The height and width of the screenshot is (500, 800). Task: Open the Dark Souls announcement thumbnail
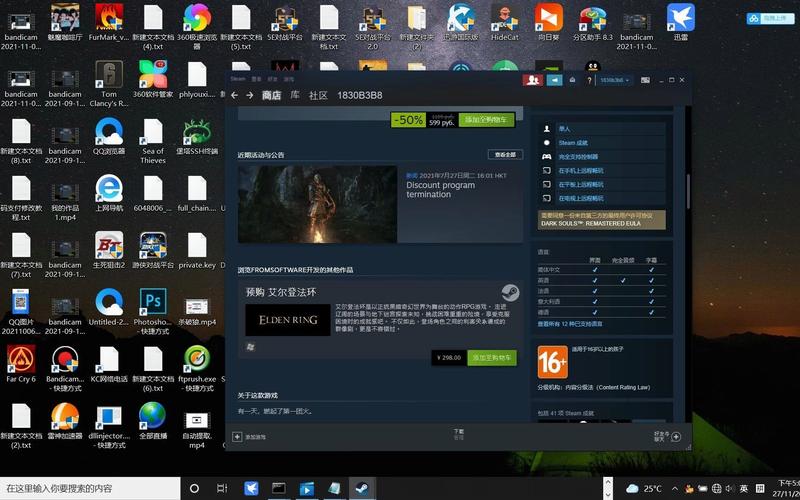pos(317,204)
